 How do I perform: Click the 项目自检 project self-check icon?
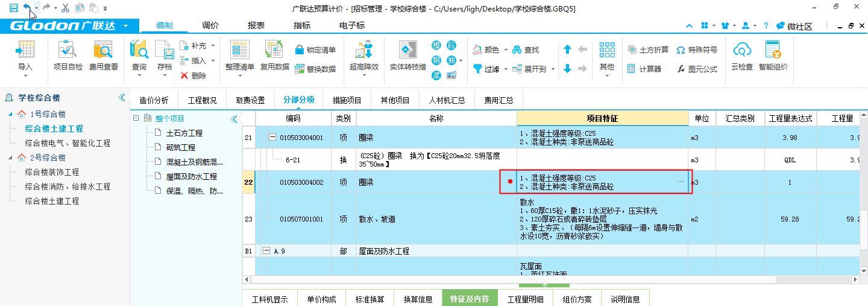pyautogui.click(x=68, y=51)
